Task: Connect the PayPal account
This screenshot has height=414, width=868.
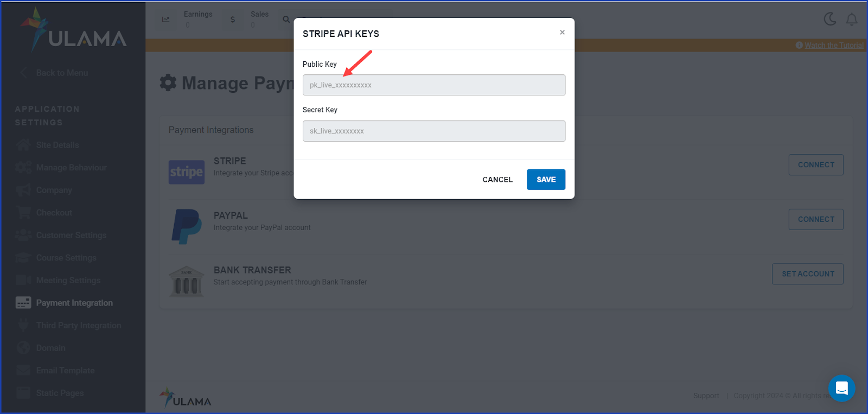Action: pos(816,220)
